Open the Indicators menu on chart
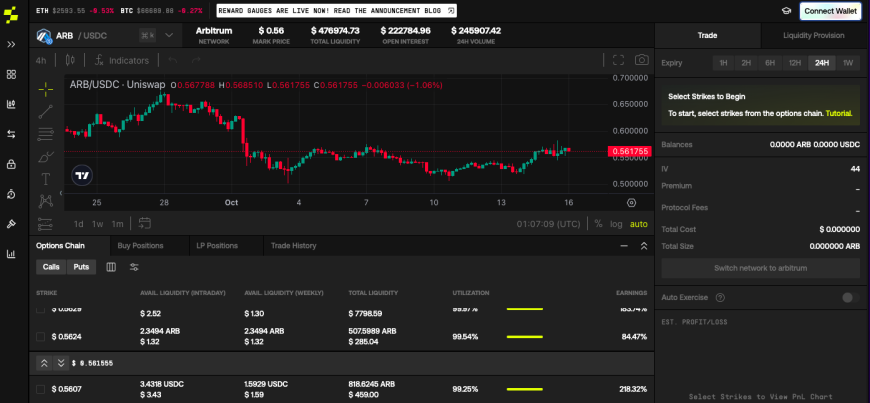This screenshot has height=403, width=870. [x=122, y=61]
